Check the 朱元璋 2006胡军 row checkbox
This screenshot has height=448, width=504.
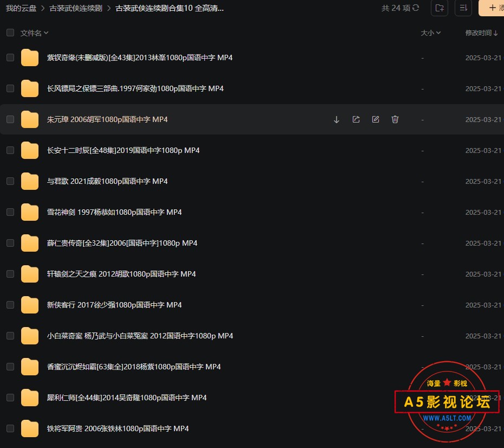pos(10,119)
